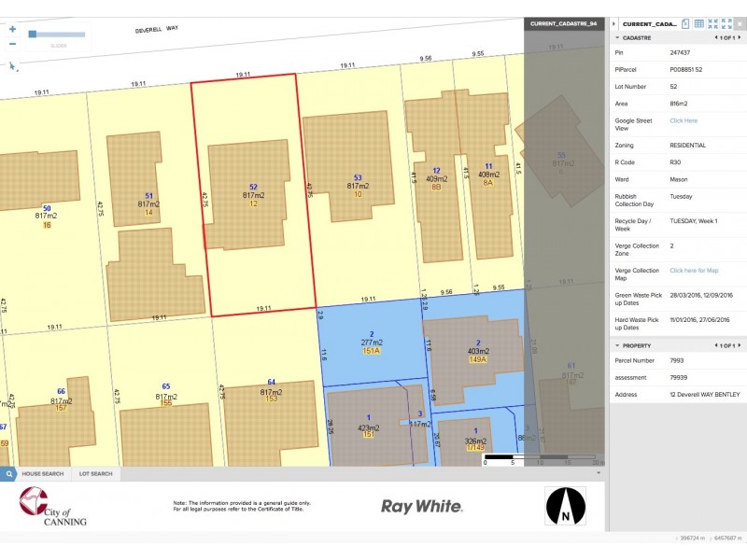Click the Hard Waste pick up dates value

pyautogui.click(x=699, y=320)
